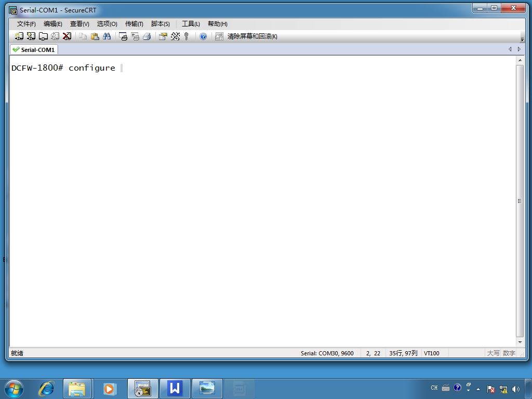Open Session Options from the toolbar
The image size is (532, 399).
tap(163, 36)
